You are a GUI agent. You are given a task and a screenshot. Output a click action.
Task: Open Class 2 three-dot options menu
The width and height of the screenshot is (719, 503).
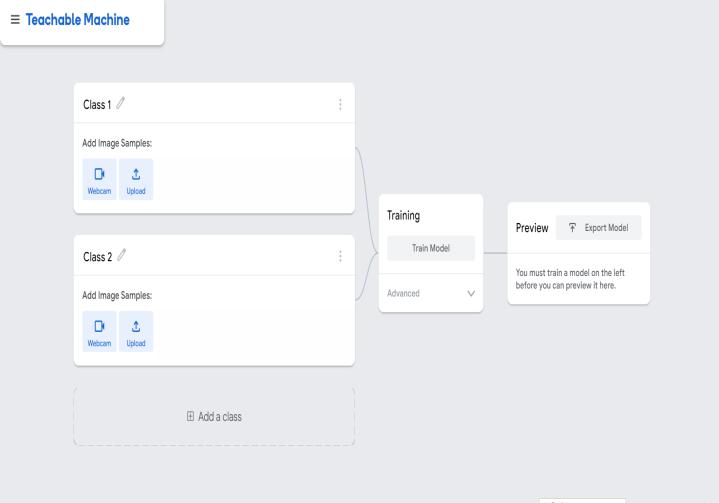coord(340,256)
